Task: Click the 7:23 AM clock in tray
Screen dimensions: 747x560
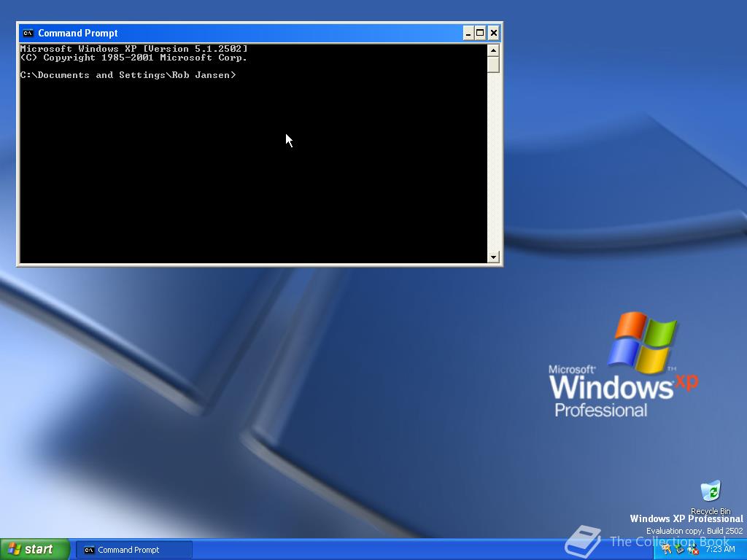Action: [720, 549]
